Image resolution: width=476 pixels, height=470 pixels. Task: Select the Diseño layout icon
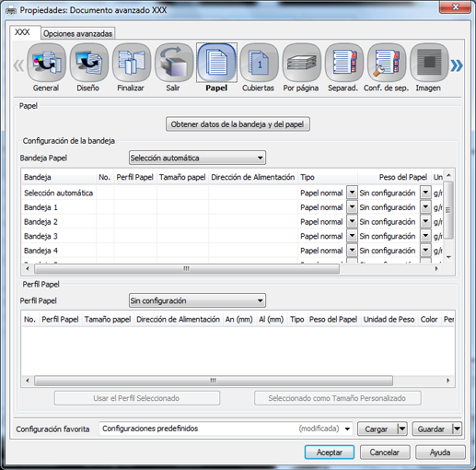pos(88,63)
